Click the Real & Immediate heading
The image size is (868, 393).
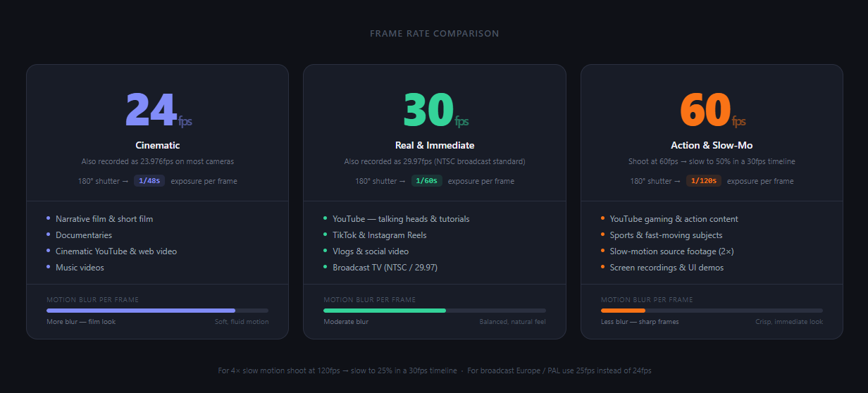coord(435,145)
